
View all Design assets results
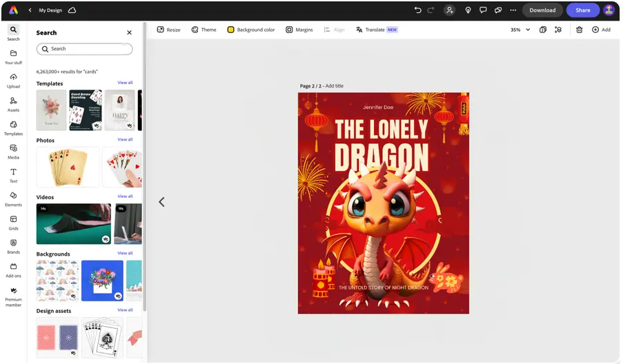[125, 310]
